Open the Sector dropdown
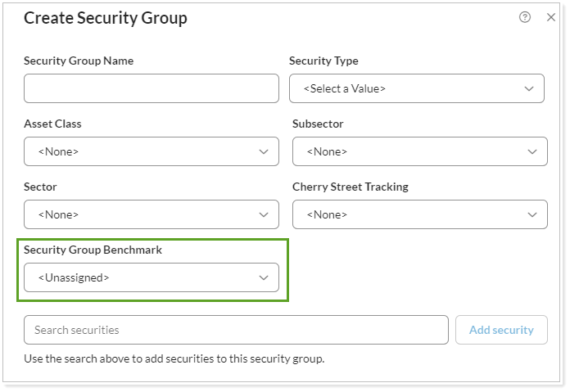 (x=152, y=214)
